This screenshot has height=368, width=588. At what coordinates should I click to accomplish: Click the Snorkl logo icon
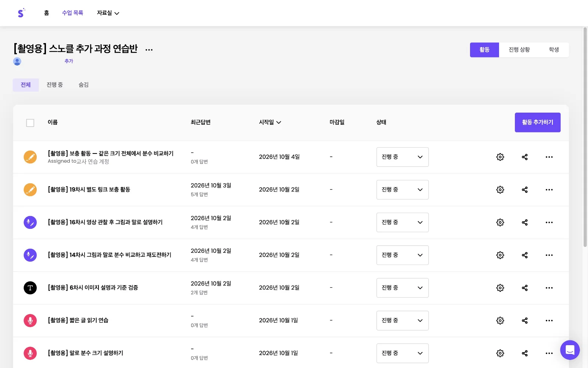click(21, 13)
